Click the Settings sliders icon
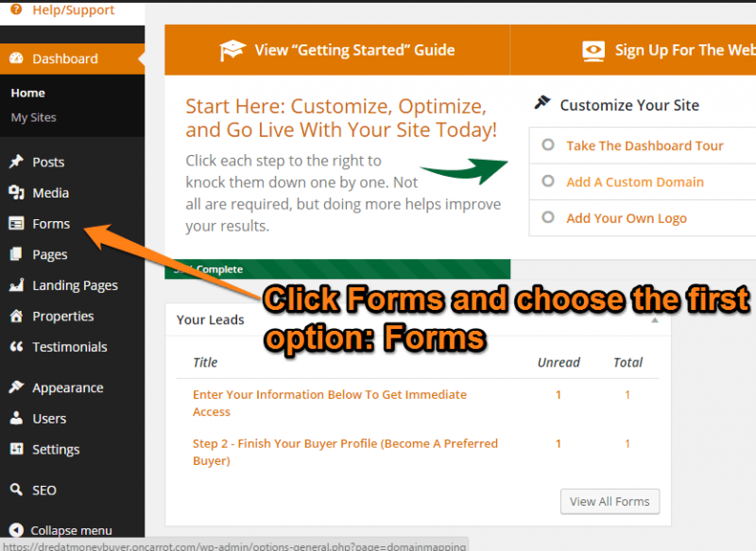The image size is (756, 551). 16,449
